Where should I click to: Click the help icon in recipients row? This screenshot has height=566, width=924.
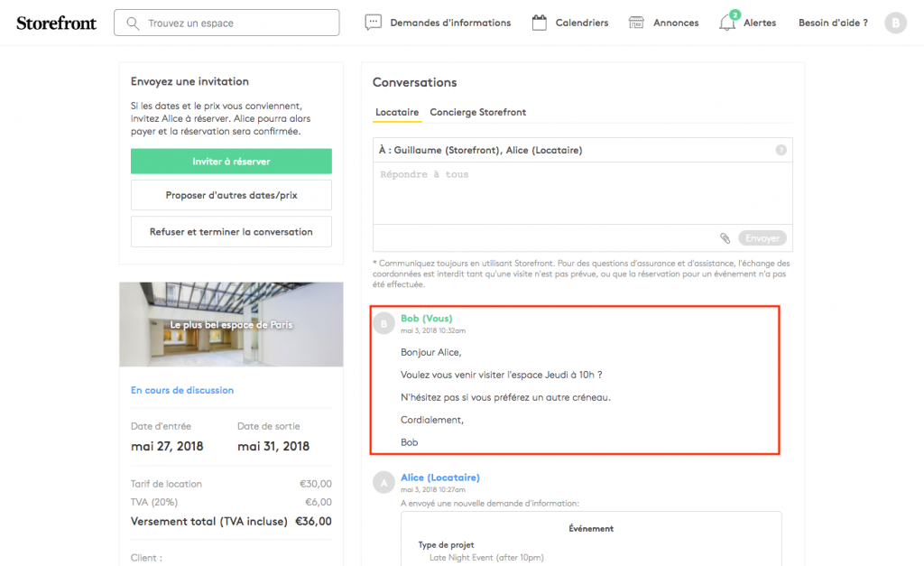[781, 151]
